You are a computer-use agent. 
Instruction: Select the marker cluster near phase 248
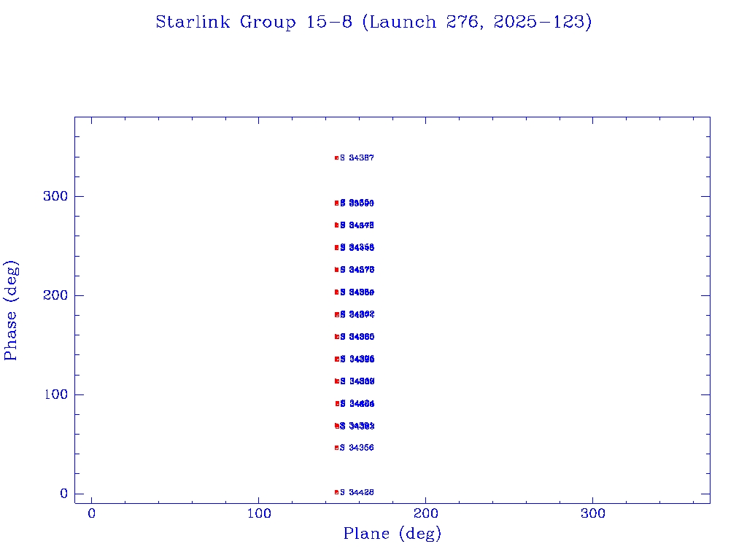point(336,248)
